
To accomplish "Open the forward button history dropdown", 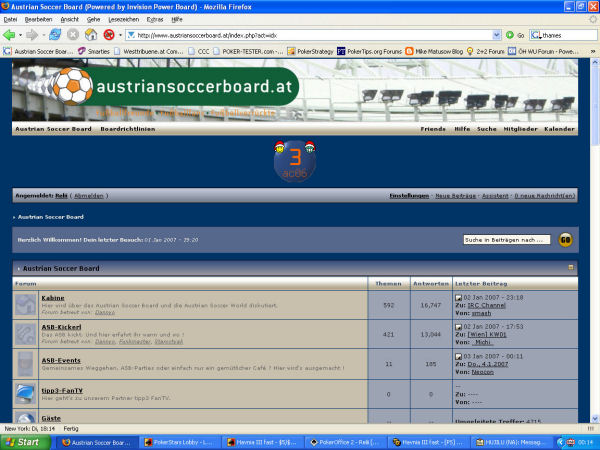I will tap(43, 35).
